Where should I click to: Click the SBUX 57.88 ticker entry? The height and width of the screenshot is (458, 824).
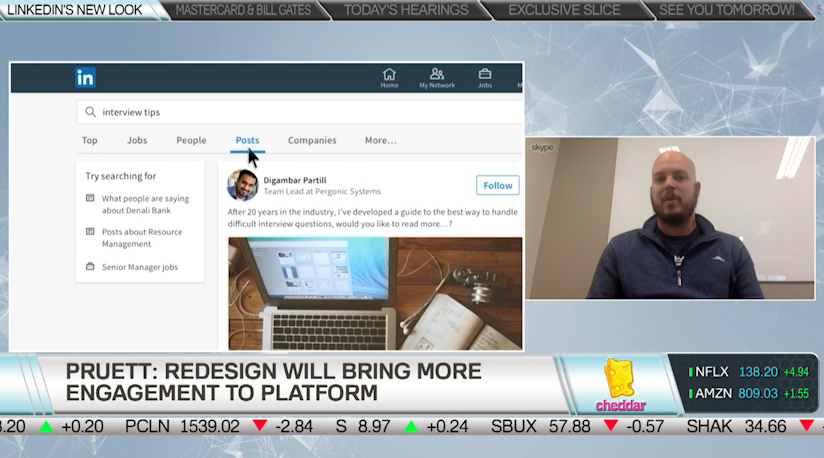pyautogui.click(x=578, y=426)
